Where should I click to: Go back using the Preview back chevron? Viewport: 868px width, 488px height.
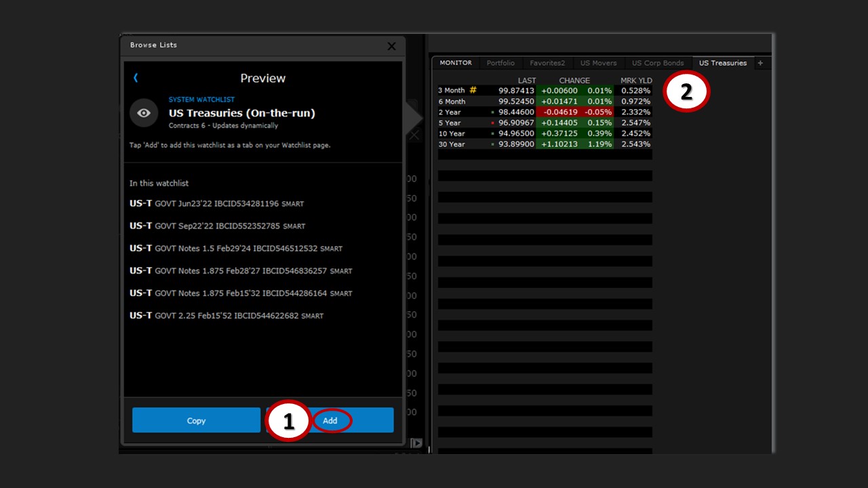click(136, 78)
